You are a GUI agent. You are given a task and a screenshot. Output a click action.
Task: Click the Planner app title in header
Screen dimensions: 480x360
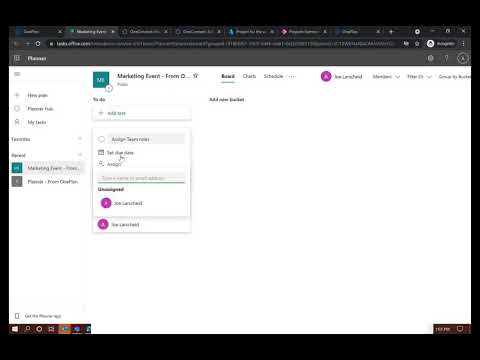pyautogui.click(x=37, y=58)
